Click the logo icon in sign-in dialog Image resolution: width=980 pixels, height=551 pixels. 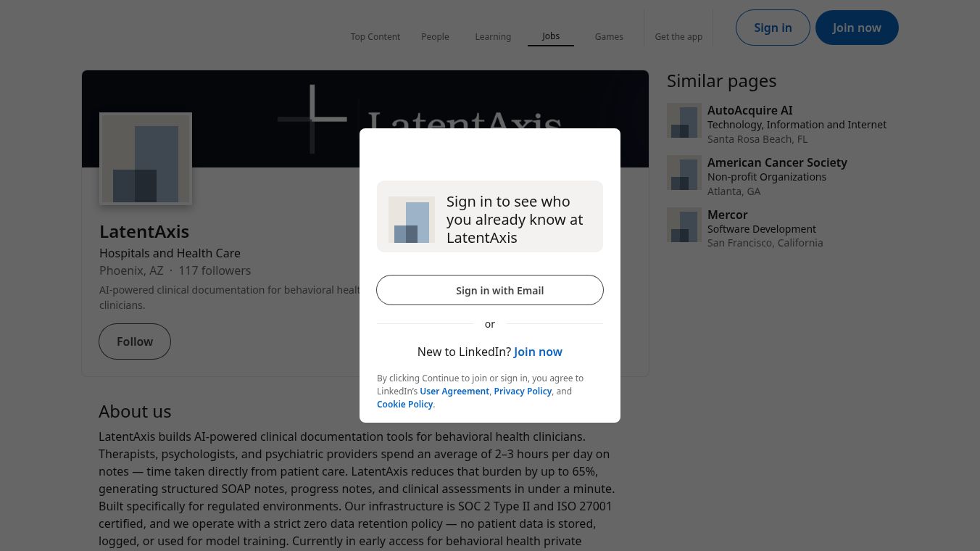tap(412, 220)
